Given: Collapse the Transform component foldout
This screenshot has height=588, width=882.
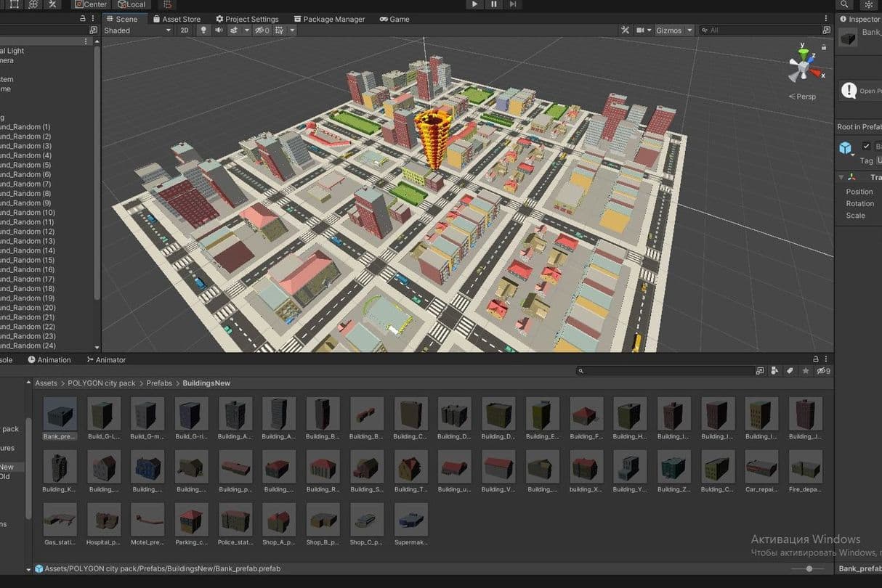Looking at the screenshot, I should tap(841, 177).
